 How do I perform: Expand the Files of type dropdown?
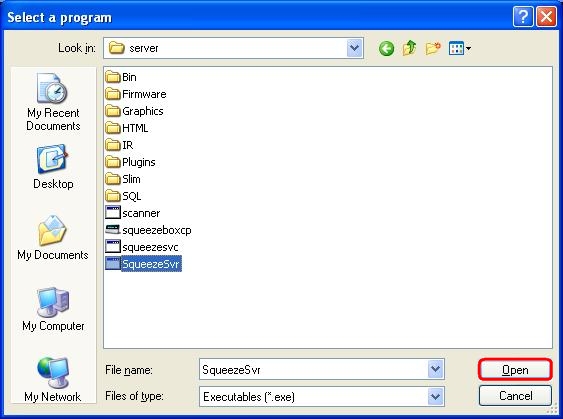[x=435, y=396]
